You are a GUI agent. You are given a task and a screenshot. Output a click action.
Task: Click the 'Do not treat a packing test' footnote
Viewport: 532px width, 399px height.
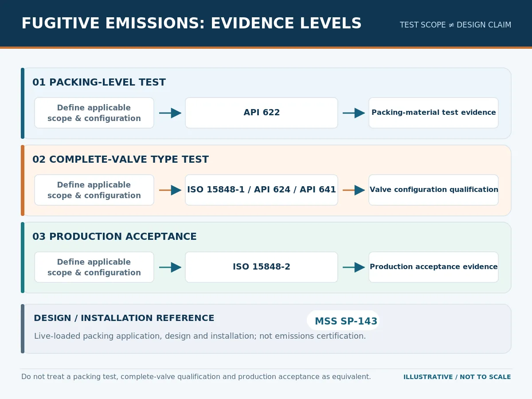tap(196, 377)
